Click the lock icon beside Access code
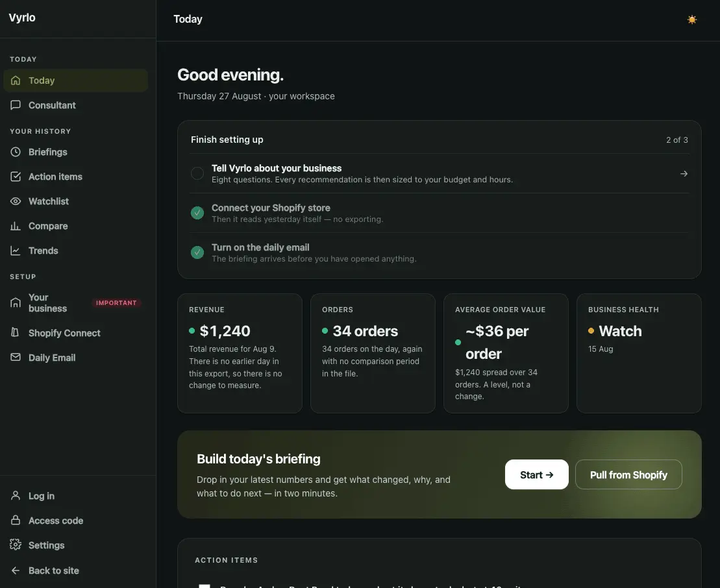Screen dimensions: 720x588 pos(16,520)
